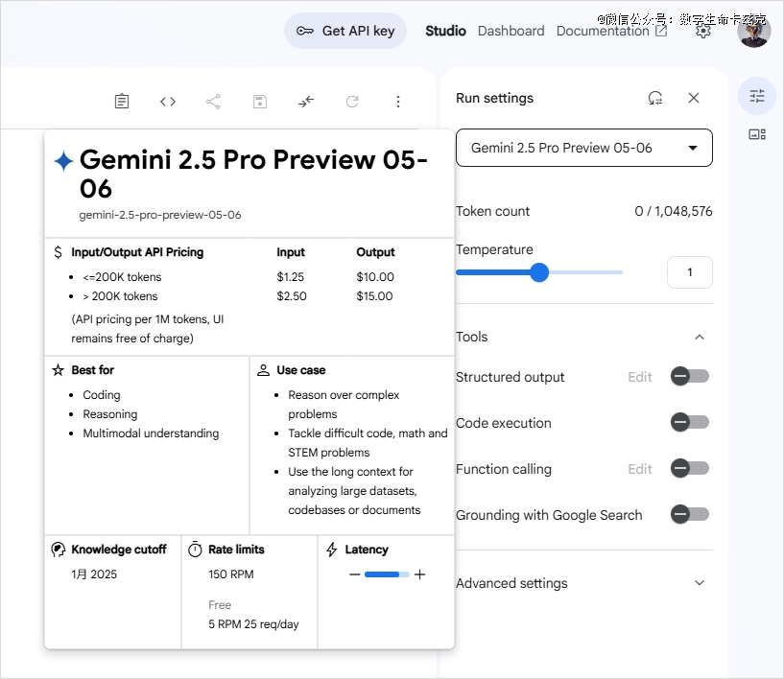The width and height of the screenshot is (784, 679).
Task: Close the Run settings panel
Action: (x=694, y=98)
